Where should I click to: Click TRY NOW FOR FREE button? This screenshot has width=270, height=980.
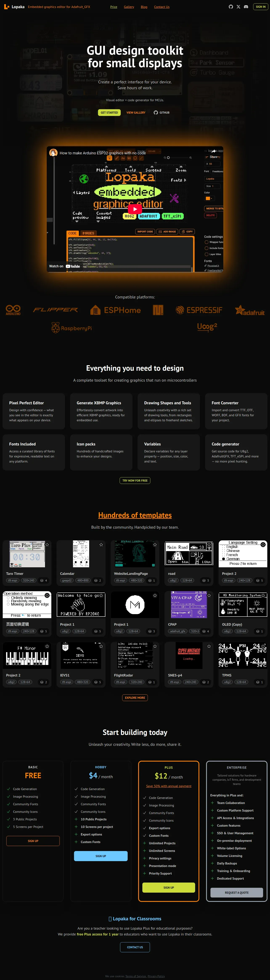click(x=135, y=481)
